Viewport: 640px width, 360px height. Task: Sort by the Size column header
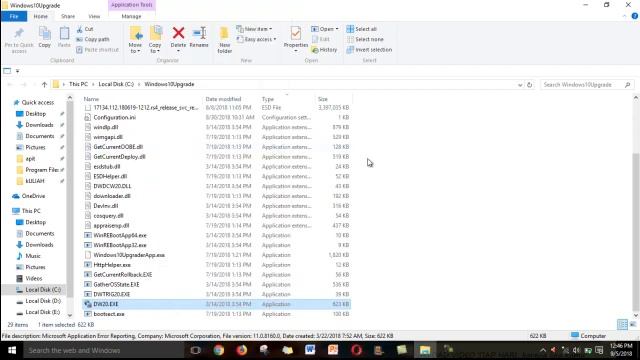click(323, 99)
